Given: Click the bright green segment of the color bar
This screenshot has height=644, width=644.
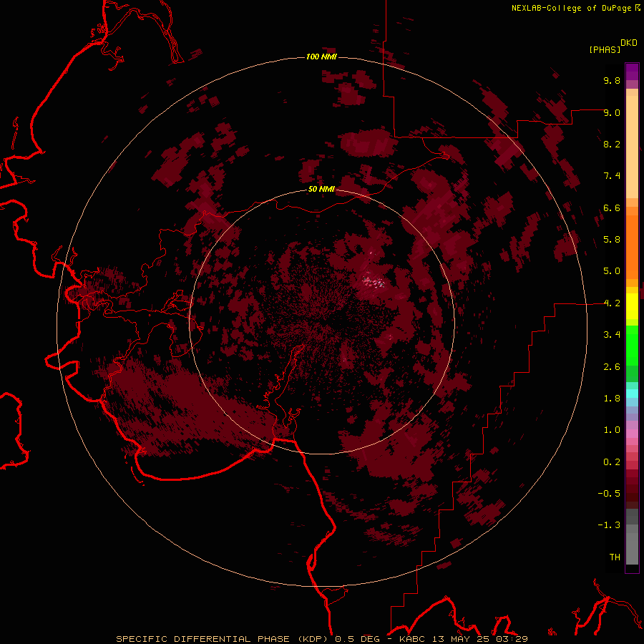Looking at the screenshot, I should pyautogui.click(x=632, y=345).
